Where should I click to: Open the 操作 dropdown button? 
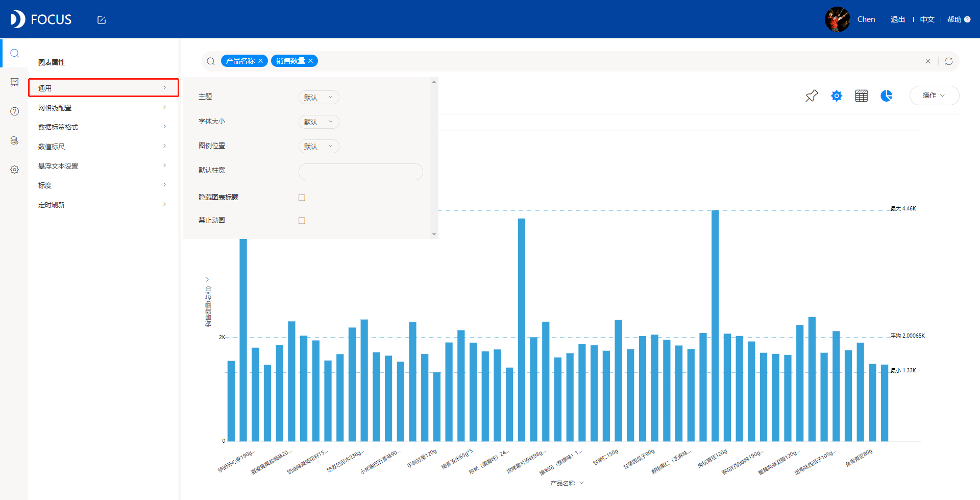[934, 96]
